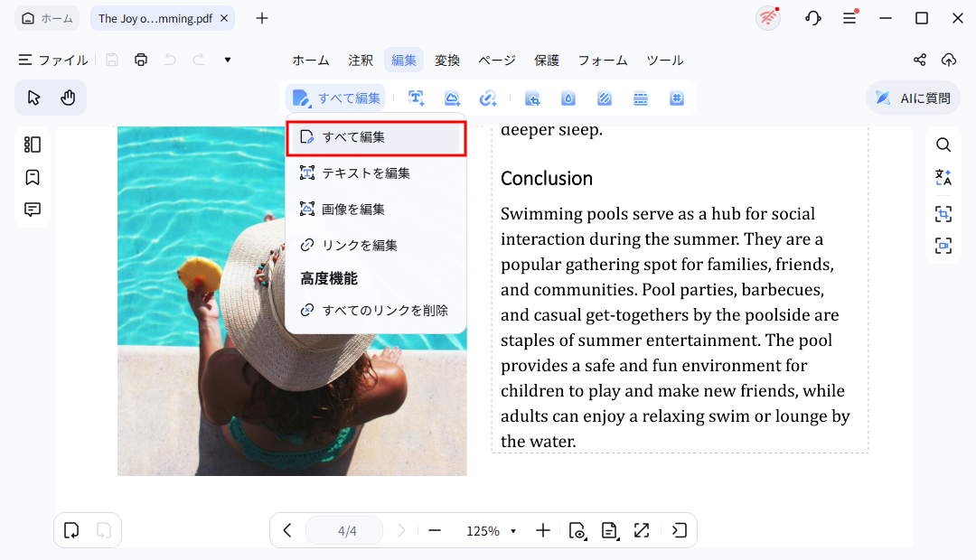Viewport: 976px width, 560px height.
Task: Click the AIに質問 button
Action: [913, 98]
